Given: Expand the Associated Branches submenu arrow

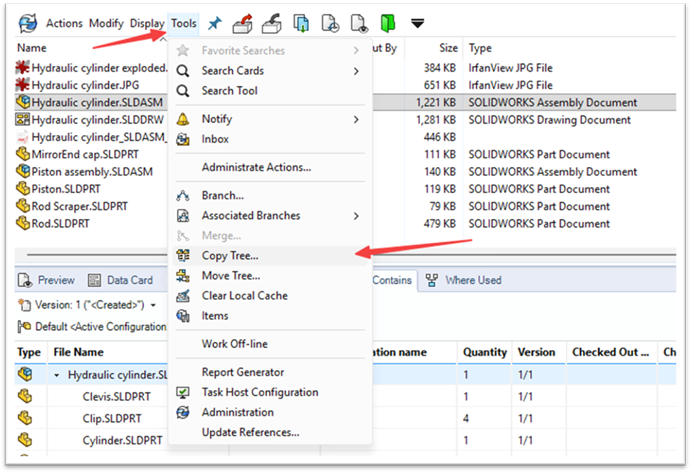Looking at the screenshot, I should point(356,216).
